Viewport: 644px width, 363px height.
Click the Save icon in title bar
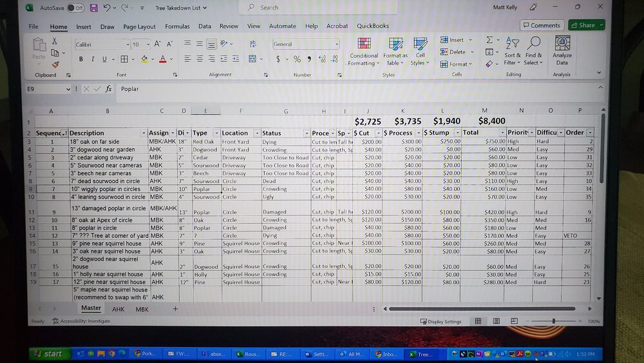pyautogui.click(x=94, y=8)
